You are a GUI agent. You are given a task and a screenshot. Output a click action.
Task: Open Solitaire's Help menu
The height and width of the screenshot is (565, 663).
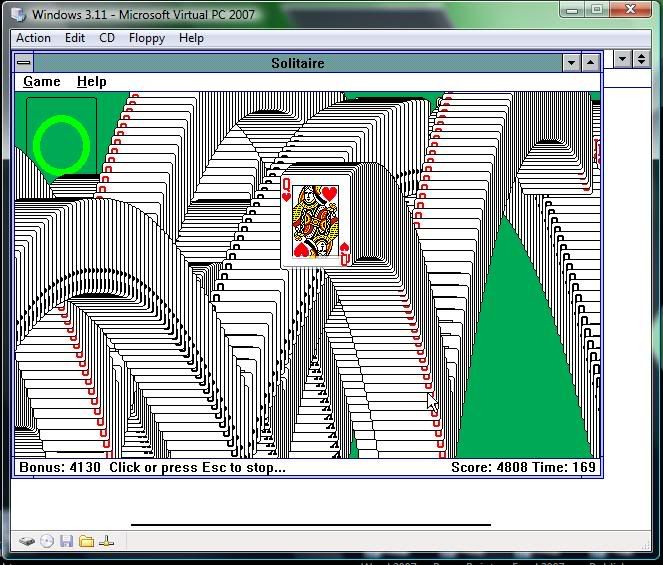tap(91, 82)
